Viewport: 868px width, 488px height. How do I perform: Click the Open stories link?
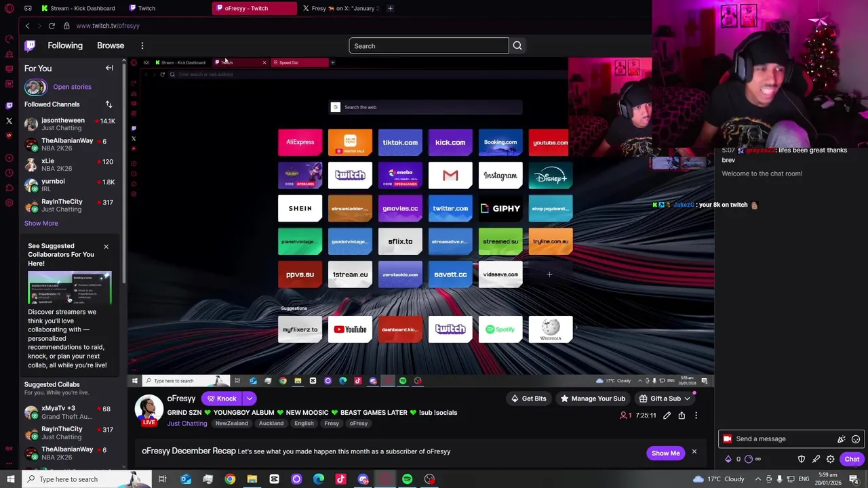pyautogui.click(x=72, y=87)
